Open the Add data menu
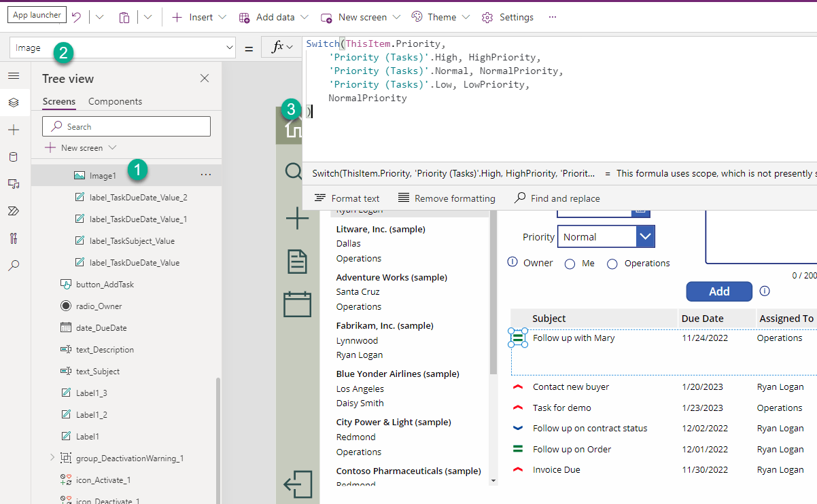This screenshot has height=504, width=817. click(273, 17)
